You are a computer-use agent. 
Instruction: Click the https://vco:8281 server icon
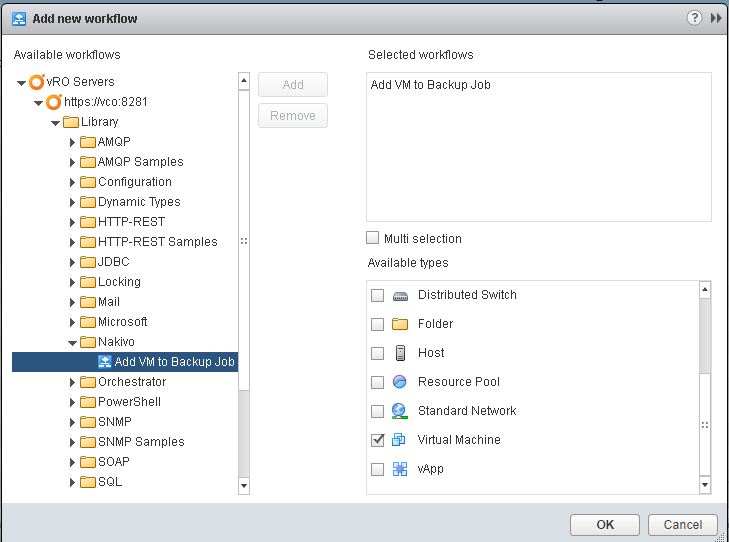(x=53, y=102)
